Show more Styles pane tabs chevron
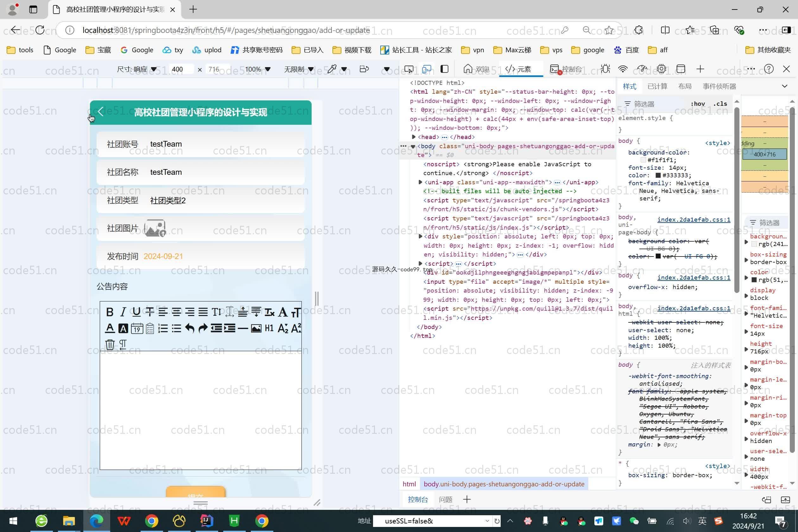Viewport: 798px width, 532px height. point(784,86)
